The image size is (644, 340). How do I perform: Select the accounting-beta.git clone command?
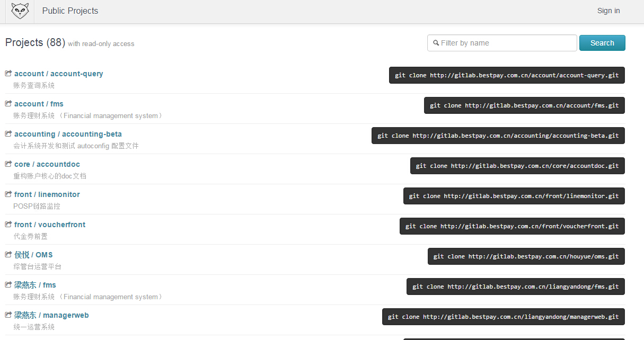(498, 136)
